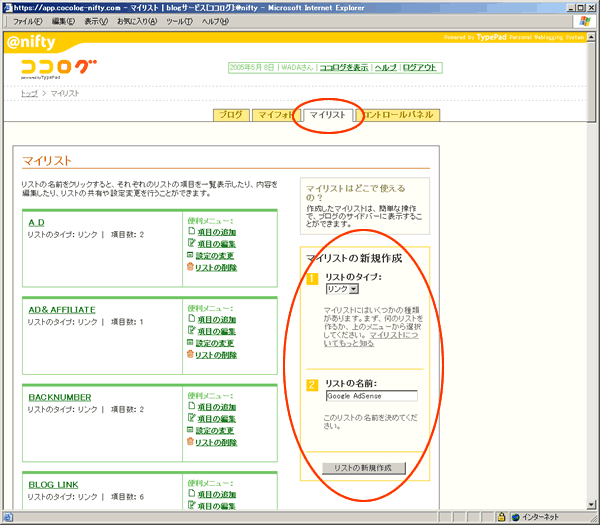Open the リストのタイプ dropdown showing リンク
The image size is (600, 525).
(342, 289)
